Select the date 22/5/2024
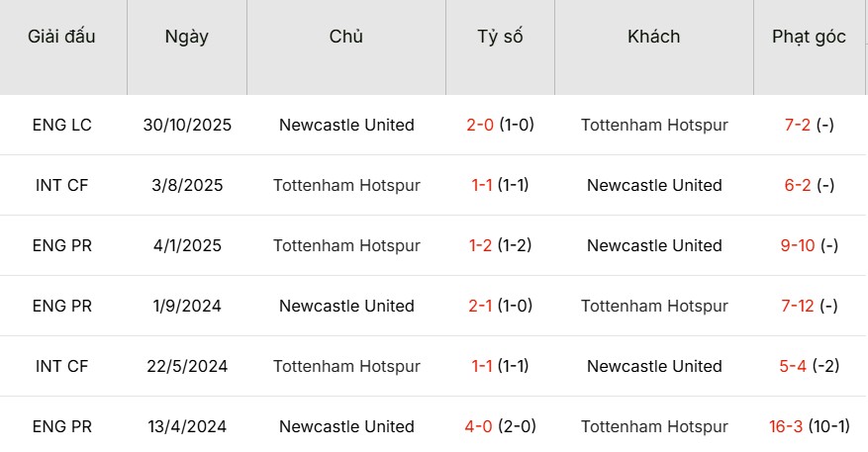 187,367
